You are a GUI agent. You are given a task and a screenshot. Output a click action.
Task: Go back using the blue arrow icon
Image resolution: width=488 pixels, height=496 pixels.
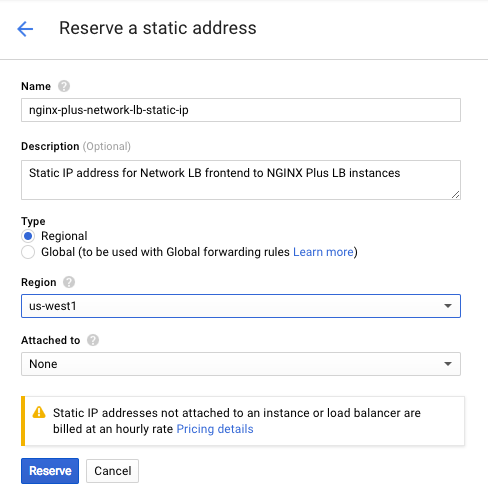pos(25,29)
